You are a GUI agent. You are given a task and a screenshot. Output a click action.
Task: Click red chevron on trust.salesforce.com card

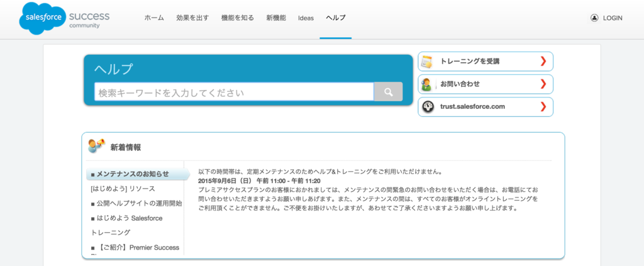coord(543,107)
